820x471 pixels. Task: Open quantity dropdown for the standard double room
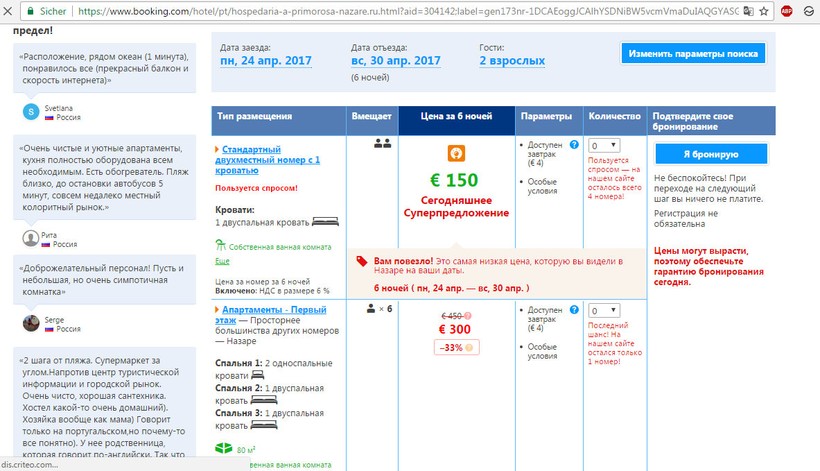point(604,145)
